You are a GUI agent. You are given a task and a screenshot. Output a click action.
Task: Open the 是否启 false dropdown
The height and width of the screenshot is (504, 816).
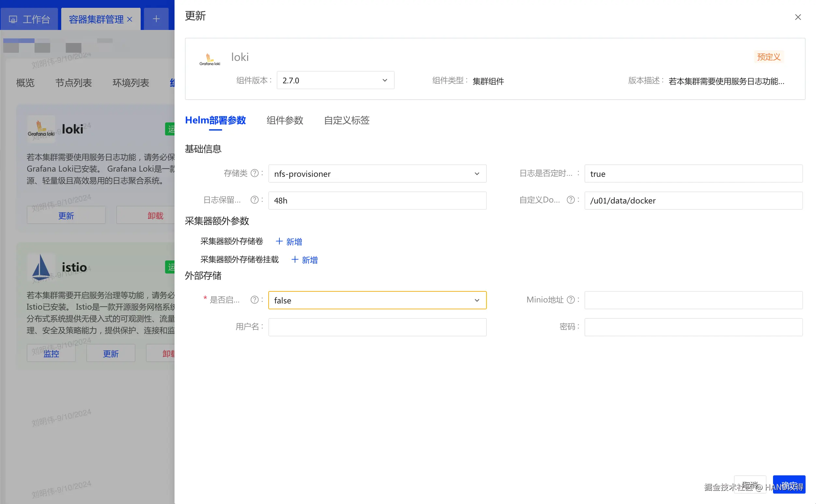point(377,300)
